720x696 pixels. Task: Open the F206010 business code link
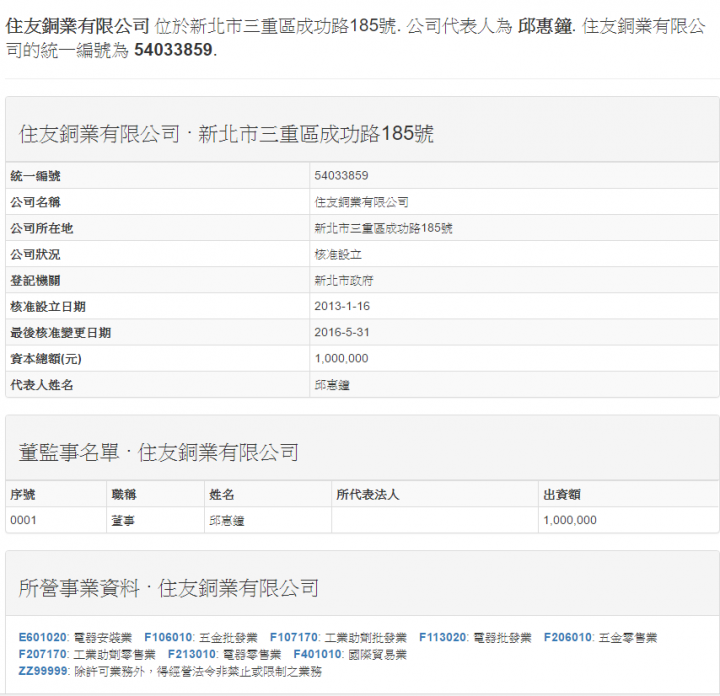(568, 637)
